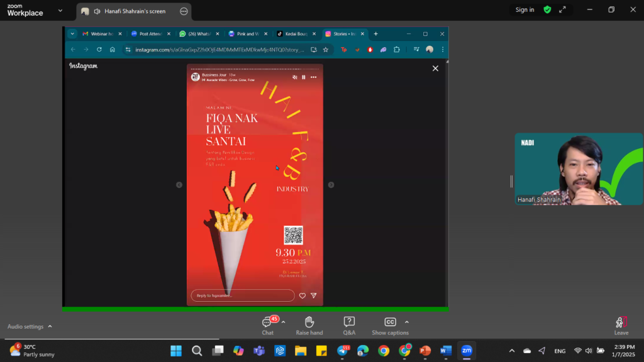
Task: Share the story using the paper plane icon
Action: point(314,295)
